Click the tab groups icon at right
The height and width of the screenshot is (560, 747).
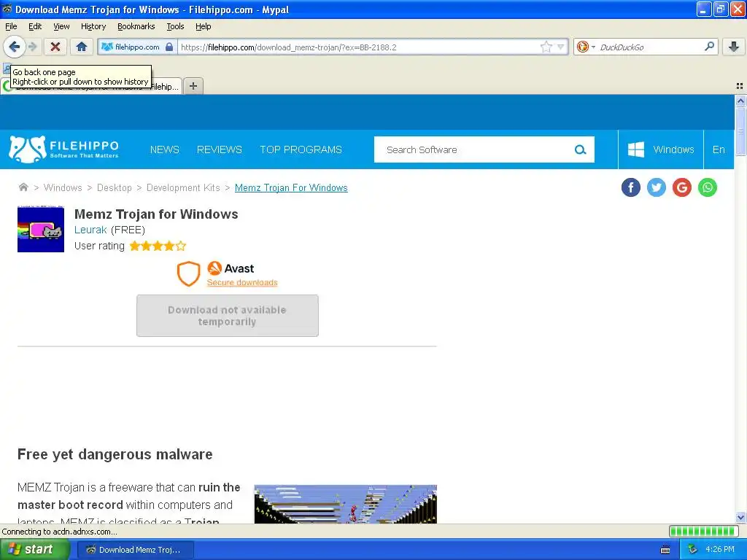[x=740, y=86]
